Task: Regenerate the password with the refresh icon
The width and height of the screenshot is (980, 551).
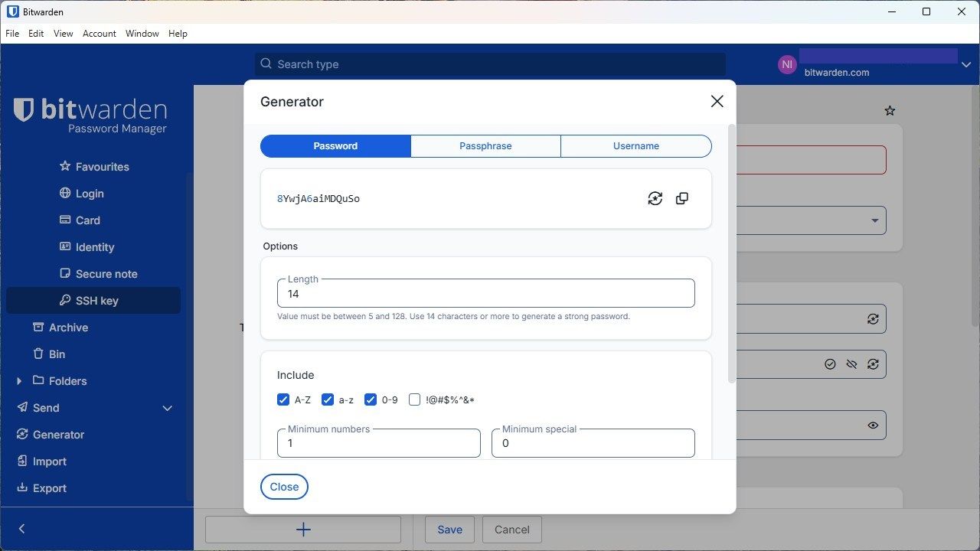Action: pyautogui.click(x=655, y=199)
